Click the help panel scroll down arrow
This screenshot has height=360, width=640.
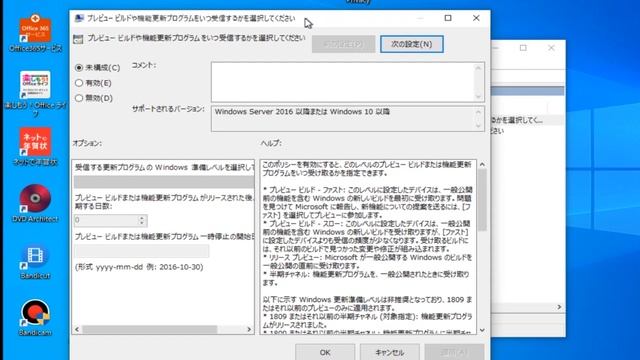click(x=482, y=330)
